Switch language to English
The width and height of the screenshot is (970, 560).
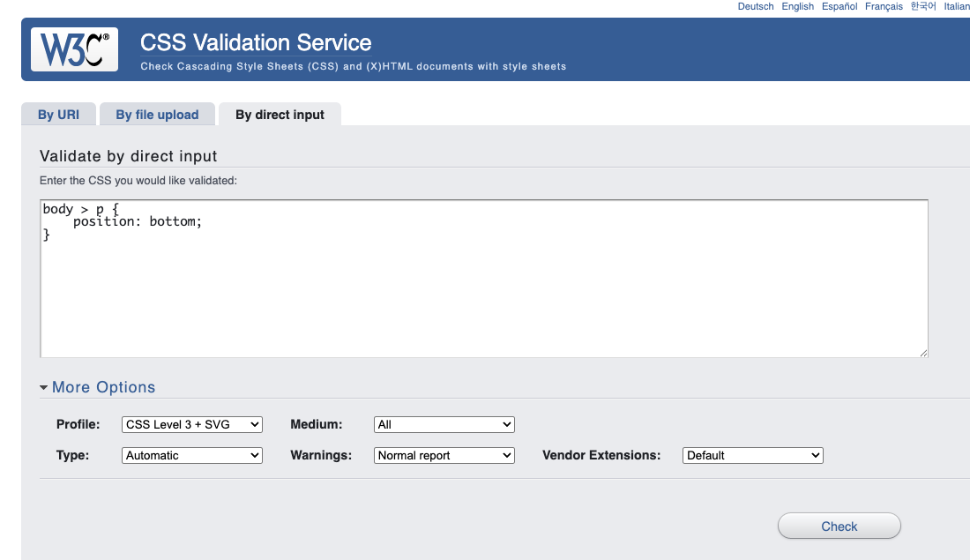798,6
